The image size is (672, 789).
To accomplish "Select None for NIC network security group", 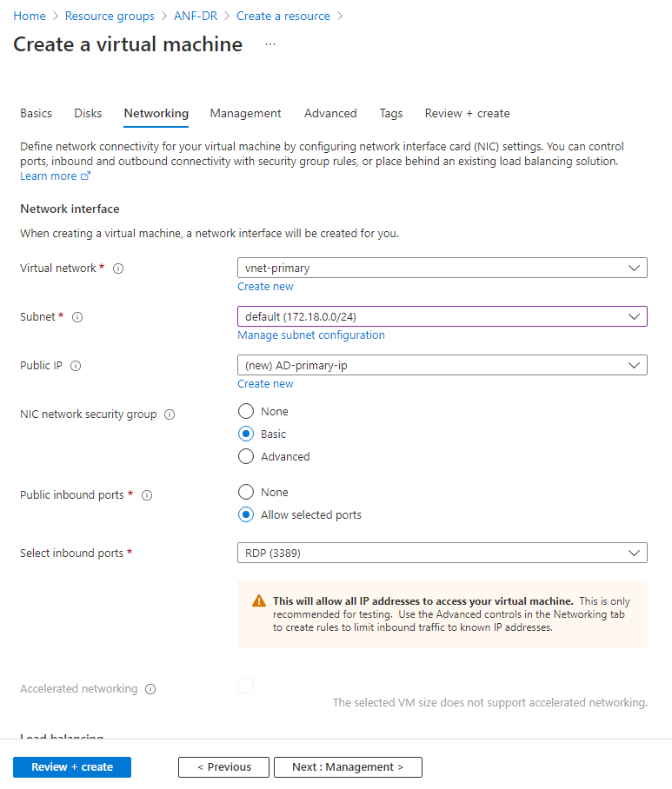I will (x=246, y=411).
